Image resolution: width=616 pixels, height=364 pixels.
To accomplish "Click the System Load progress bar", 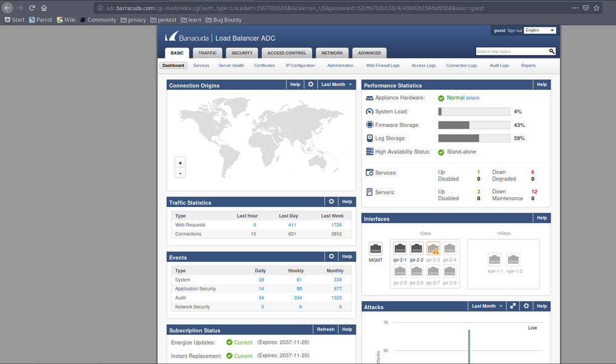I will click(x=474, y=112).
